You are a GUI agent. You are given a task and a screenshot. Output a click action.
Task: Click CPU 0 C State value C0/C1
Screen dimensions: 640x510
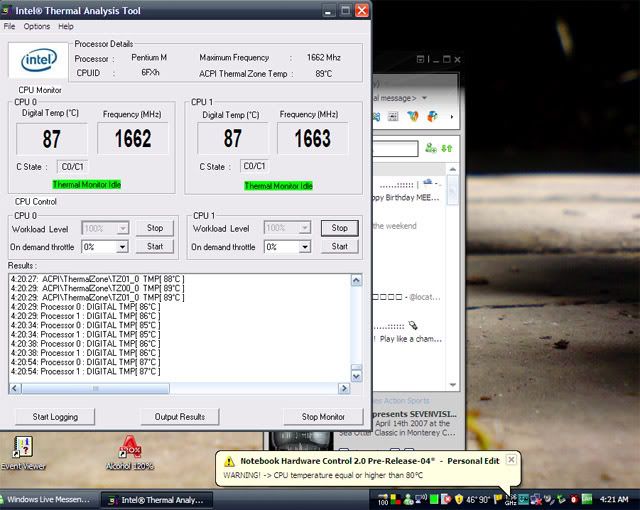click(x=73, y=166)
